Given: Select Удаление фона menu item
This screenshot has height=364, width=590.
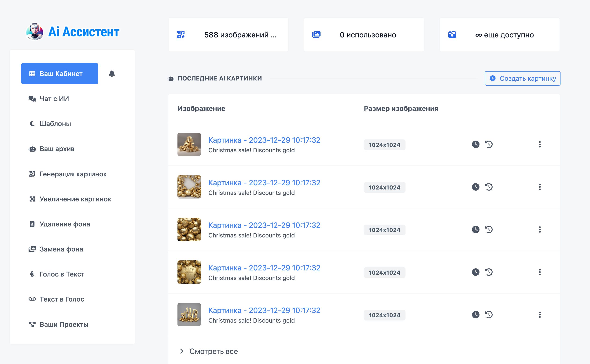Looking at the screenshot, I should (65, 224).
